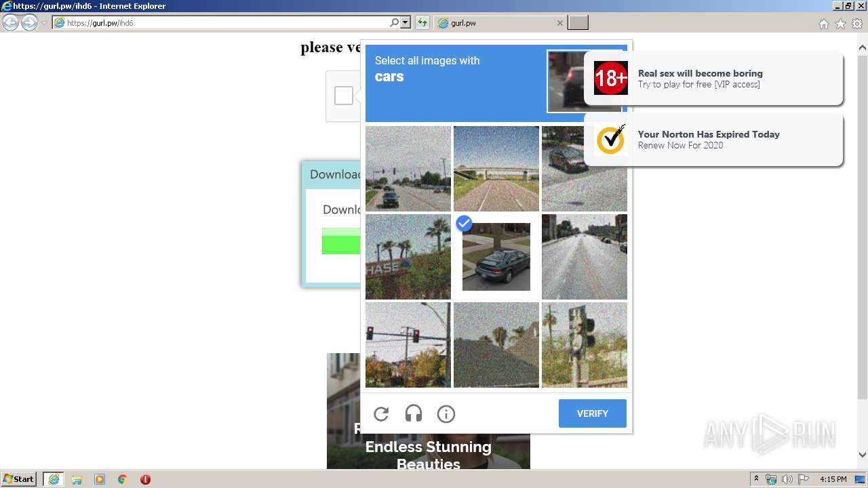
Task: Show hidden system tray icons
Action: click(756, 479)
